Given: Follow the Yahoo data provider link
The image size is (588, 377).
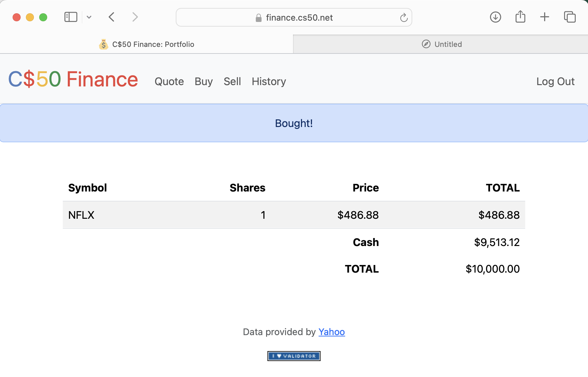Looking at the screenshot, I should 332,332.
